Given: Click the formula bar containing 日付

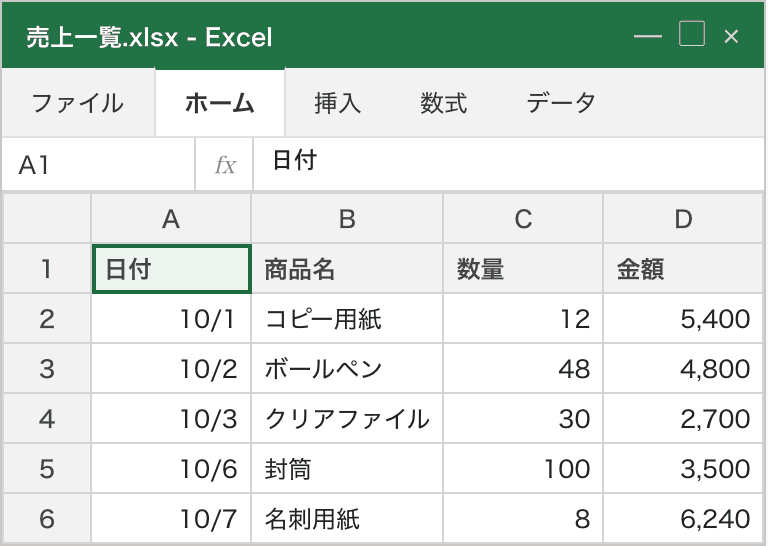Looking at the screenshot, I should click(x=508, y=165).
